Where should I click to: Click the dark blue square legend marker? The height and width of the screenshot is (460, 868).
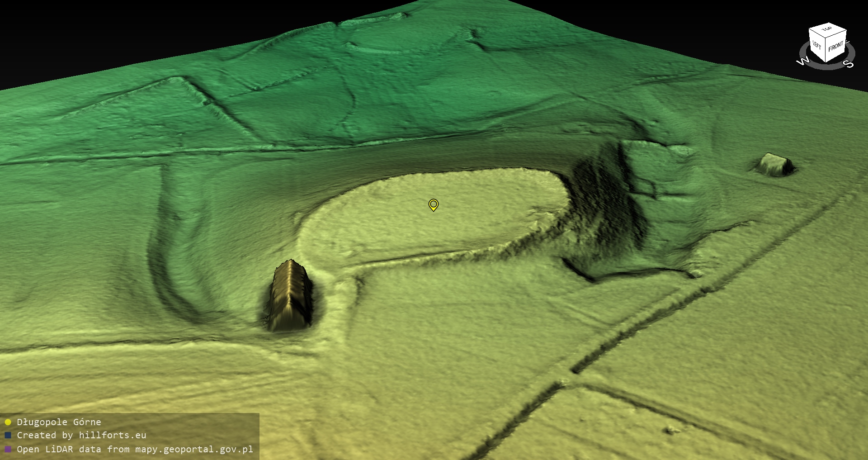click(8, 436)
